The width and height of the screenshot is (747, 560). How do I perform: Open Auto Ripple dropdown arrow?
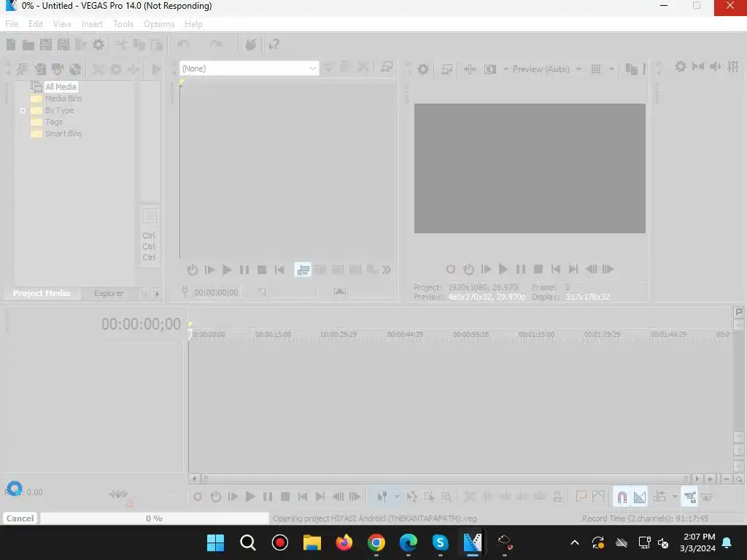point(675,497)
